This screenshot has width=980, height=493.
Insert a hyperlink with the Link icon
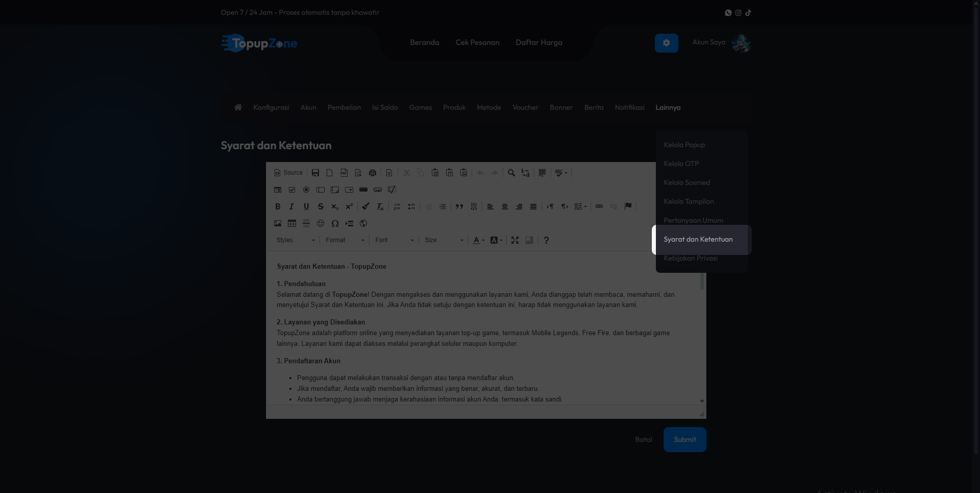tap(599, 206)
